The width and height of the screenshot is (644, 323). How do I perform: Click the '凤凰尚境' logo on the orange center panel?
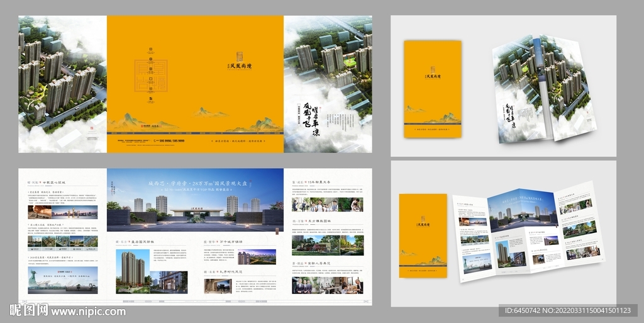click(241, 61)
